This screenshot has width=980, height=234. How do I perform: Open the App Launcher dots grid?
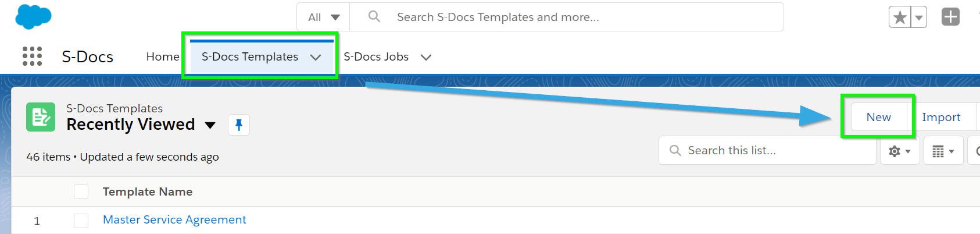click(x=32, y=56)
